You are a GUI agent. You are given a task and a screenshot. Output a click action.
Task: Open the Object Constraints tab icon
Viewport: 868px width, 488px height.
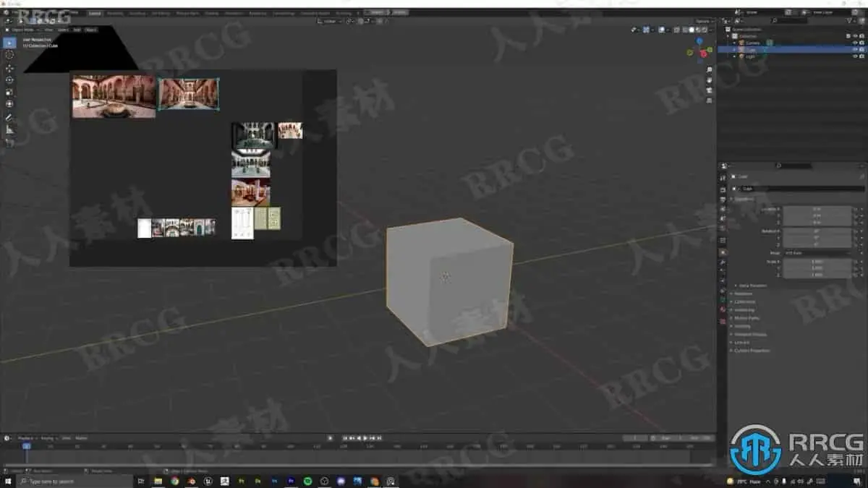click(x=722, y=290)
